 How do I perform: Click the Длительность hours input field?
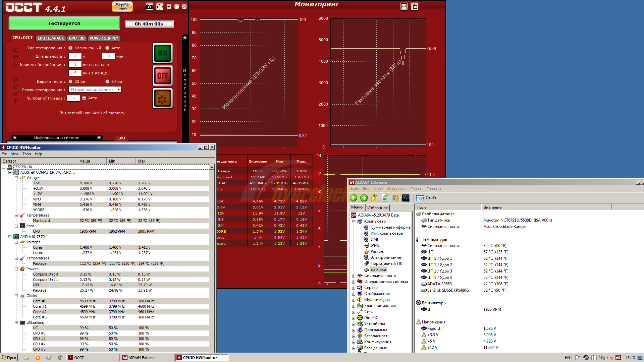[75, 56]
